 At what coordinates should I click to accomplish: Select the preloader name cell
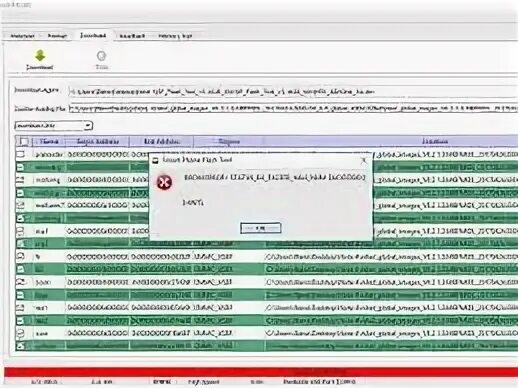pyautogui.click(x=49, y=154)
